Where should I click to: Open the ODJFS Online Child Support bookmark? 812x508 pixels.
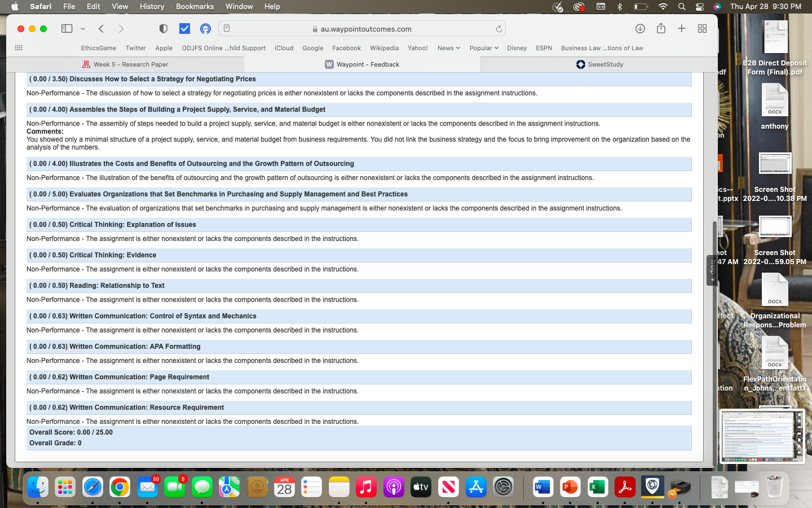pyautogui.click(x=224, y=48)
